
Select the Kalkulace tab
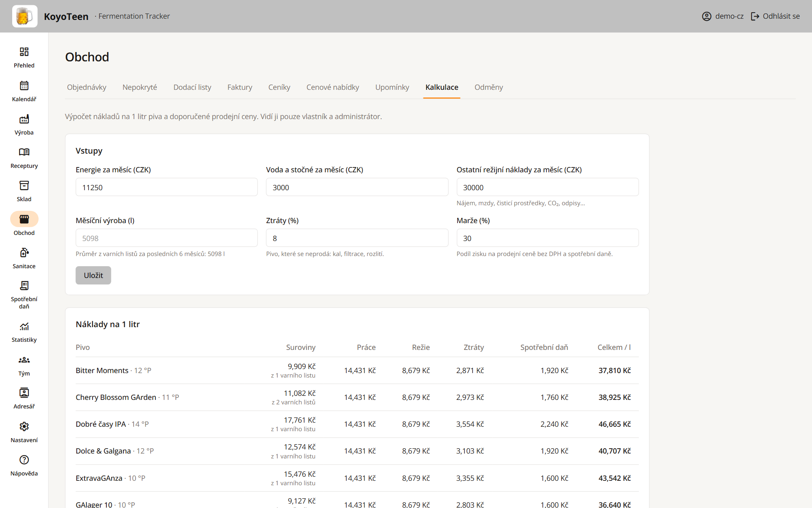[x=442, y=87]
